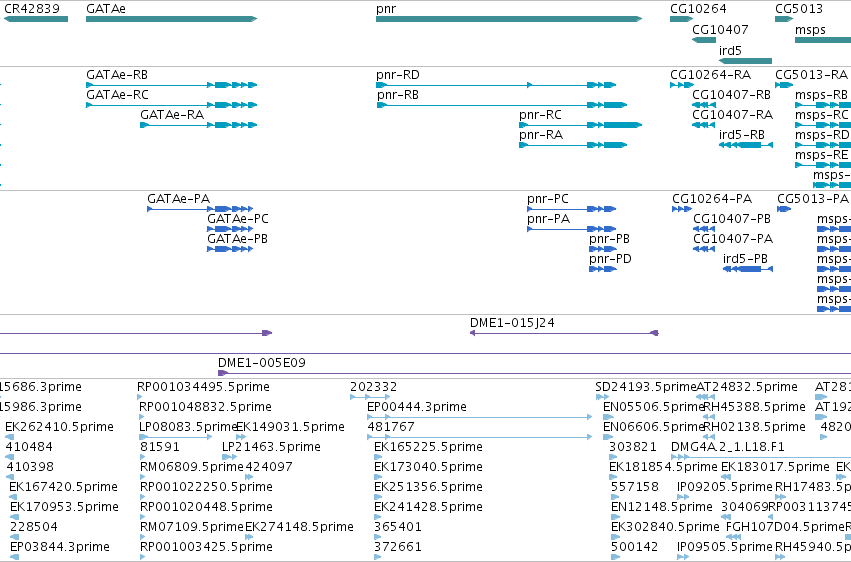Select the CR42839 gene arrow

[x=36, y=19]
